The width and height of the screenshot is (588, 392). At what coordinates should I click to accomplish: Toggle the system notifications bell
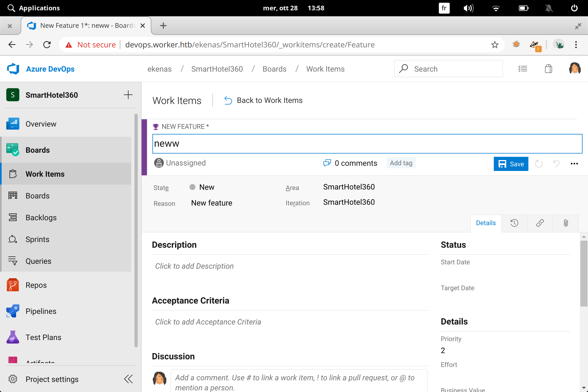549,8
